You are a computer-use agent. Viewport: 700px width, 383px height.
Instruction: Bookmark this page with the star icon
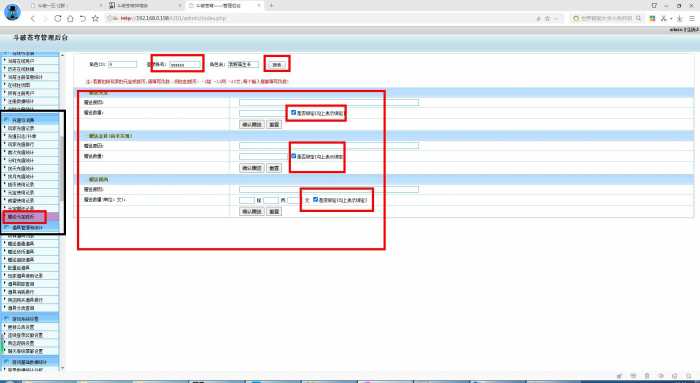[95, 18]
